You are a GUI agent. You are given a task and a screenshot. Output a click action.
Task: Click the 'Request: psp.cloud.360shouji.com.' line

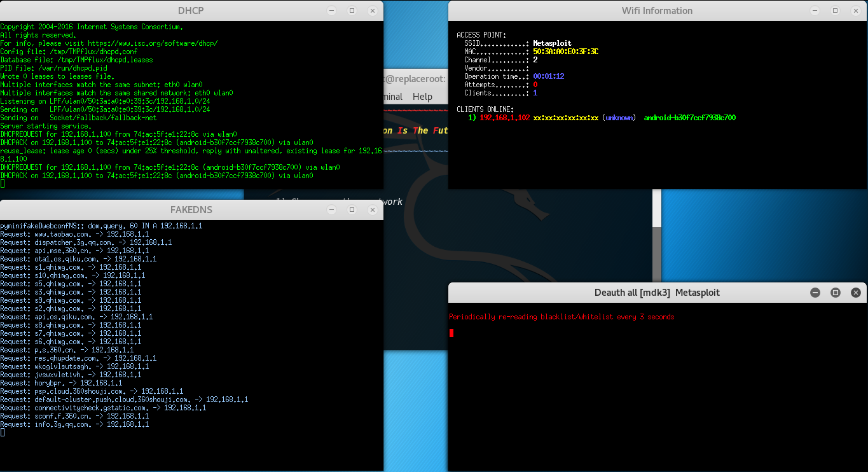92,391
